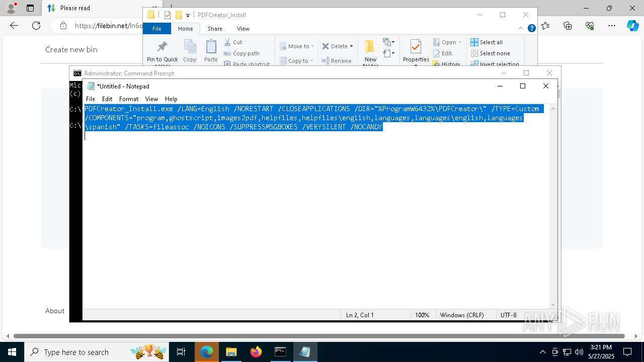644x362 pixels.
Task: Open Notepad View menu
Action: click(x=151, y=99)
